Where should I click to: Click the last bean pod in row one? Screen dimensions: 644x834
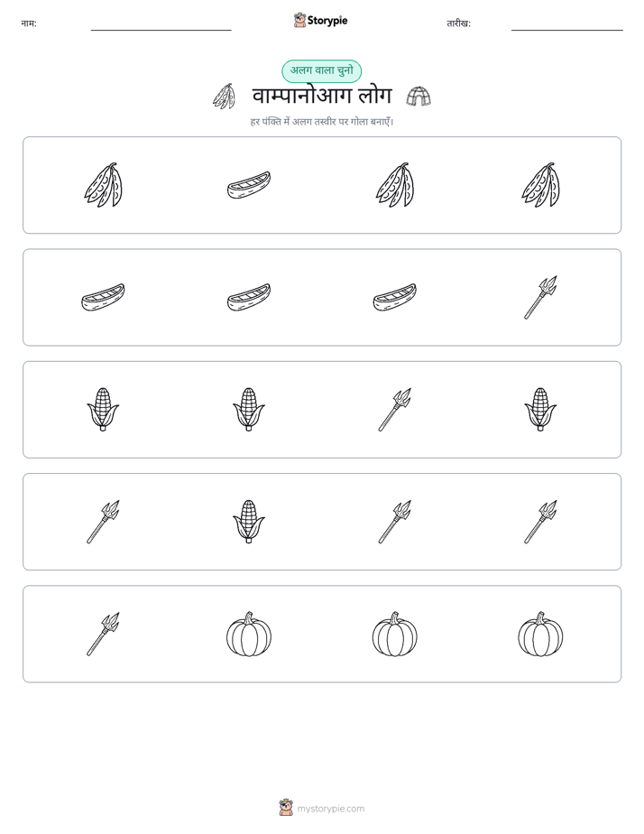540,185
